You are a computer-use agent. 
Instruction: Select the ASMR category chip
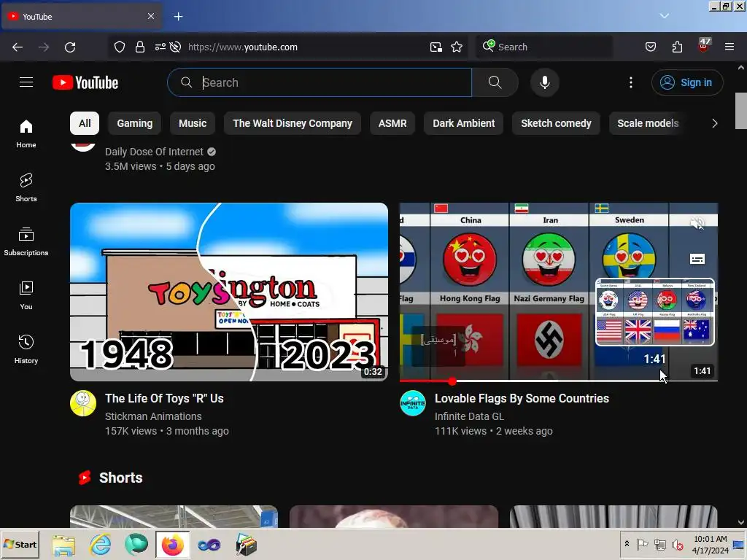point(392,123)
